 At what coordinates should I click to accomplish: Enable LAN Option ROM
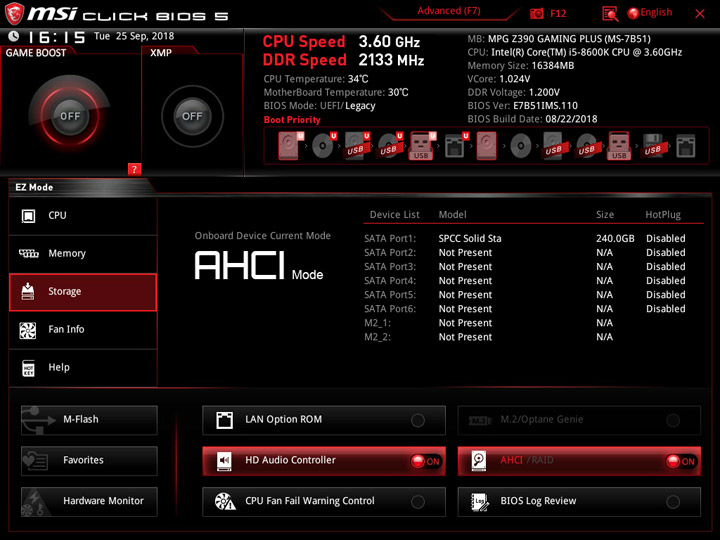coord(324,420)
